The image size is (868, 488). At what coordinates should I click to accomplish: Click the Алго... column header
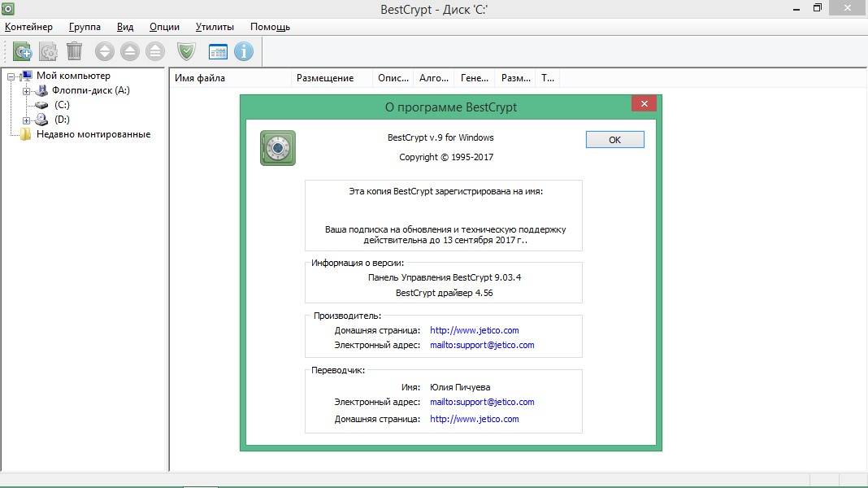[x=434, y=78]
